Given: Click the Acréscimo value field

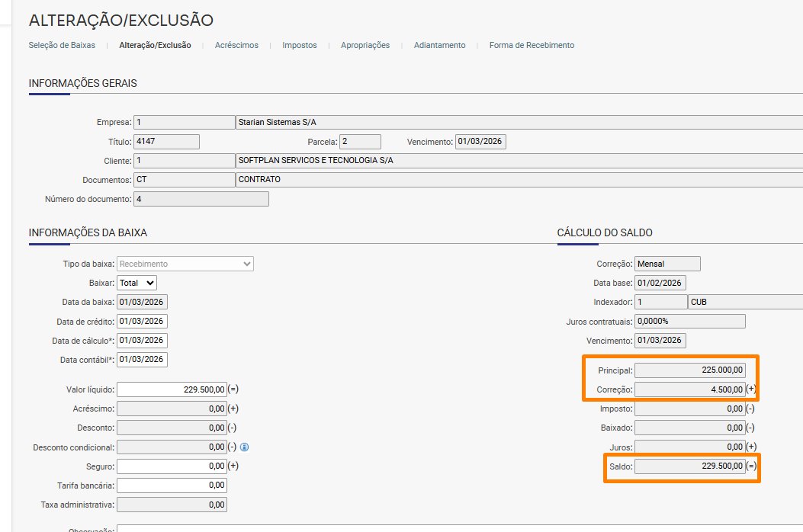Looking at the screenshot, I should coord(172,409).
